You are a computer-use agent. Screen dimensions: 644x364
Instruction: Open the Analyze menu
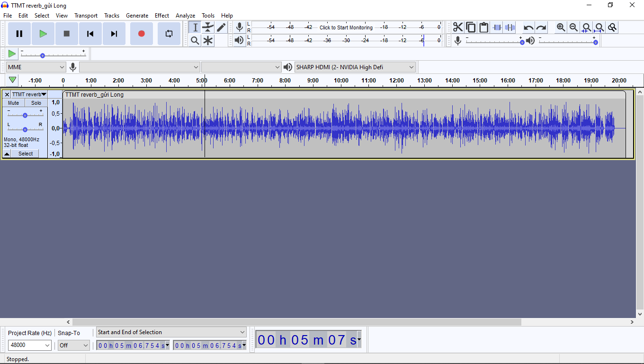pos(185,16)
